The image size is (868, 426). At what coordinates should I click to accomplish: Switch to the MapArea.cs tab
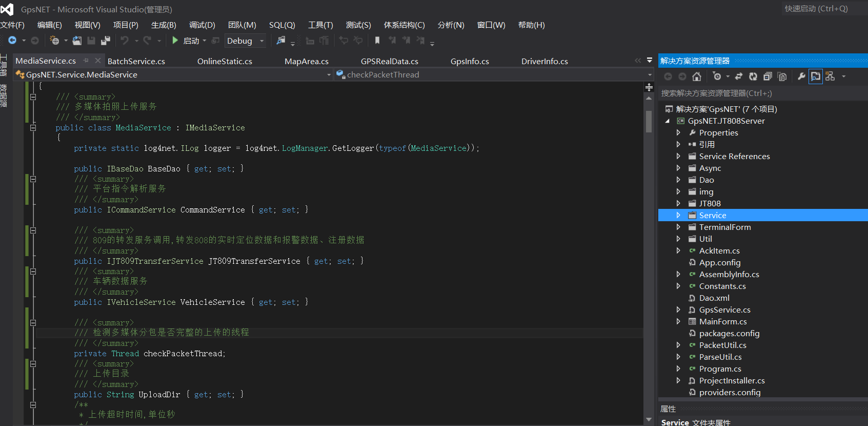click(307, 61)
